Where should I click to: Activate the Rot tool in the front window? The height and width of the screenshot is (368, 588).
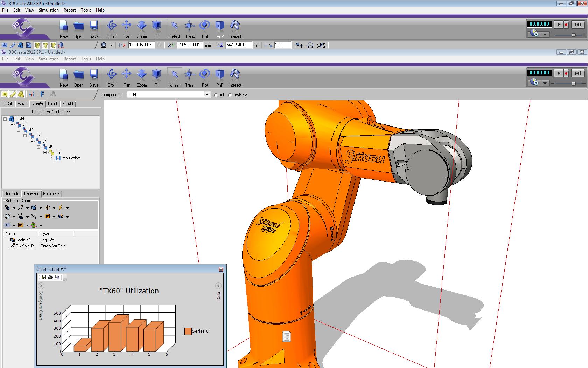205,78
